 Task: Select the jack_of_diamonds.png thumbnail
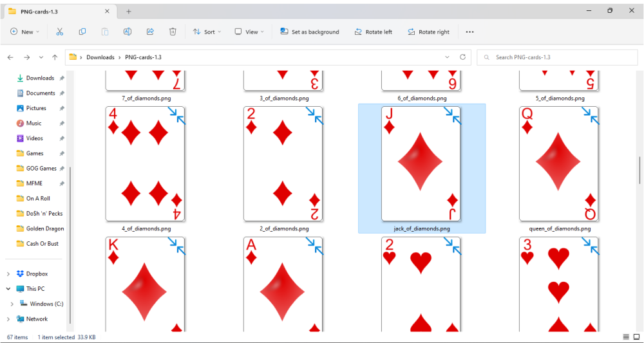pyautogui.click(x=421, y=164)
